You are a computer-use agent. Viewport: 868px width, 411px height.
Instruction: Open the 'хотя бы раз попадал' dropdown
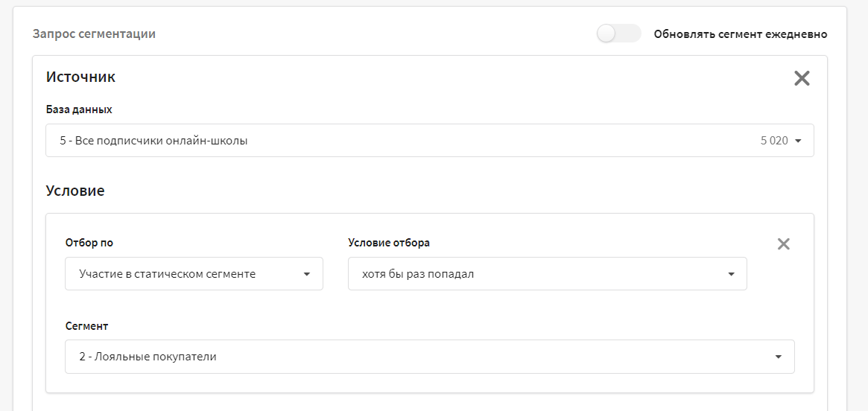coord(547,274)
